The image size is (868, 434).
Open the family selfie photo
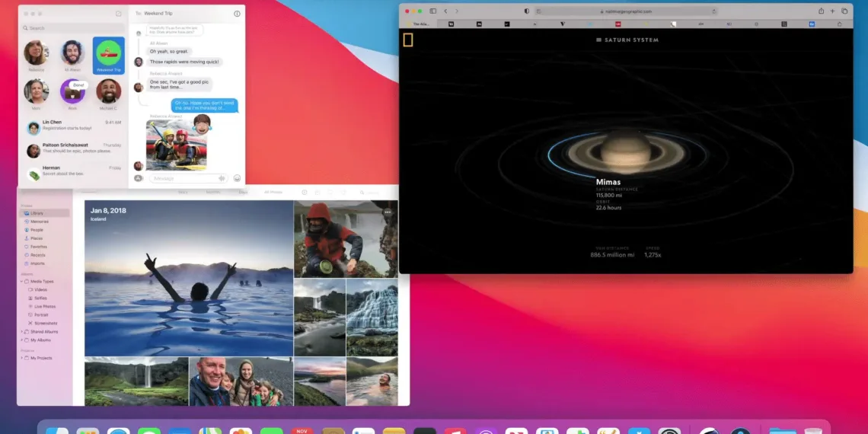point(241,381)
